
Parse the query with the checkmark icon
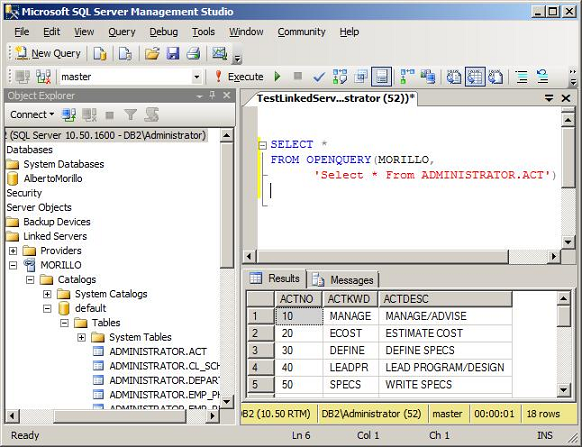[x=319, y=77]
